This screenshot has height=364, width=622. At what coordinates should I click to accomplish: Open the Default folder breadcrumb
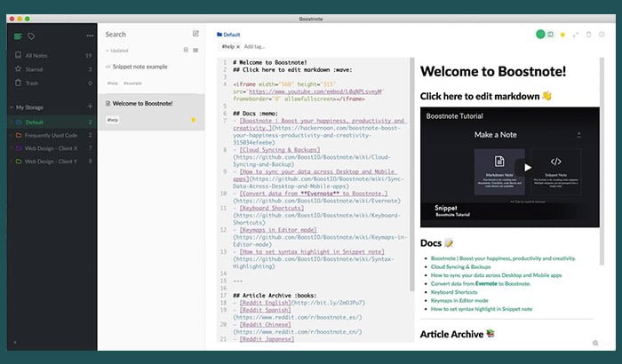228,35
